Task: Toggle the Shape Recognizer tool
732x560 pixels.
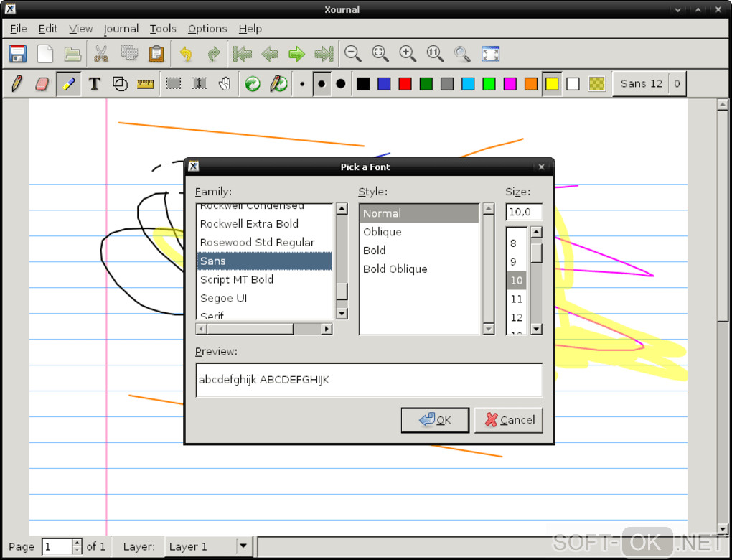Action: tap(120, 84)
